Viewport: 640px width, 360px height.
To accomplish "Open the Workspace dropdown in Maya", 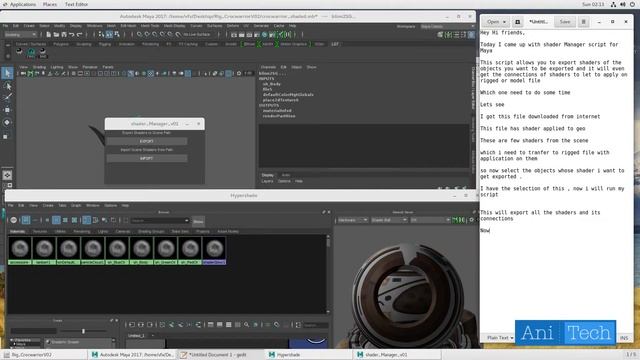I will tap(447, 26).
